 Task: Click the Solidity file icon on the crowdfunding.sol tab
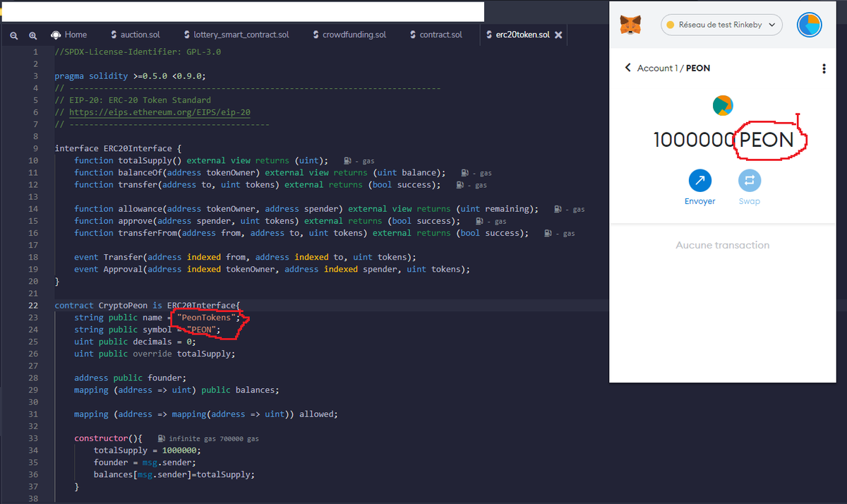316,35
